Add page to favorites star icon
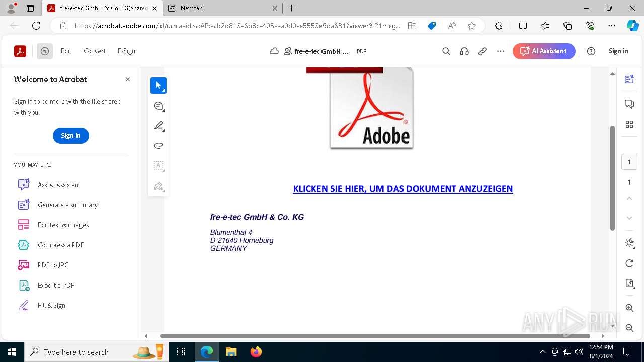 tap(472, 26)
